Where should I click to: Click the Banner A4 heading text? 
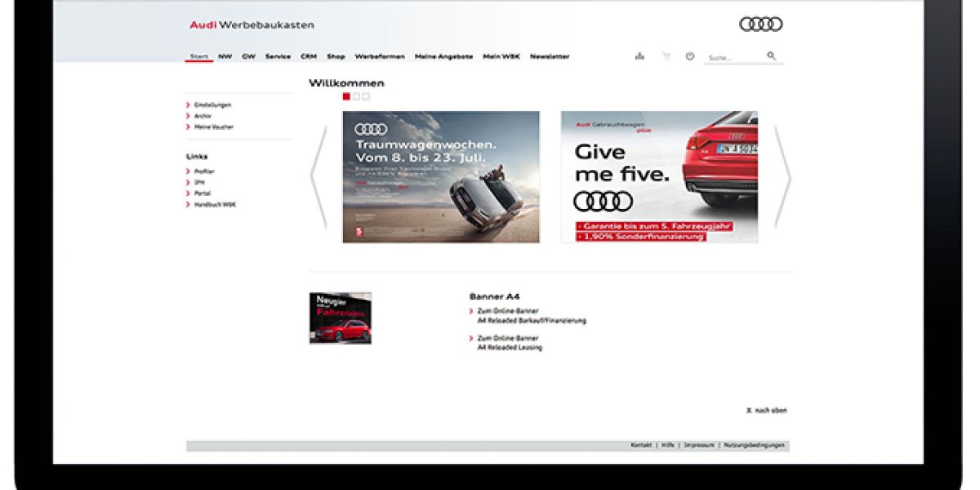tap(495, 297)
